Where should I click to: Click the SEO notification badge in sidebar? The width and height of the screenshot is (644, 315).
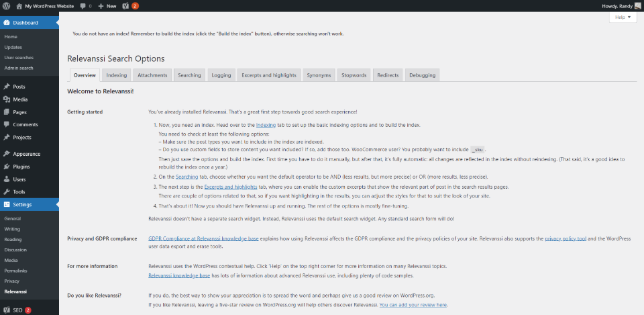coord(28,310)
